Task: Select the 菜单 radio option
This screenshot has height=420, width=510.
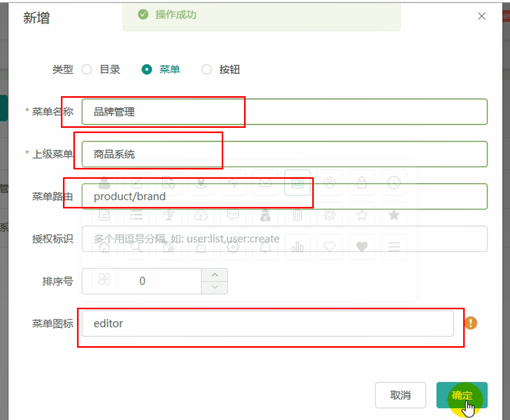Action: [x=147, y=70]
